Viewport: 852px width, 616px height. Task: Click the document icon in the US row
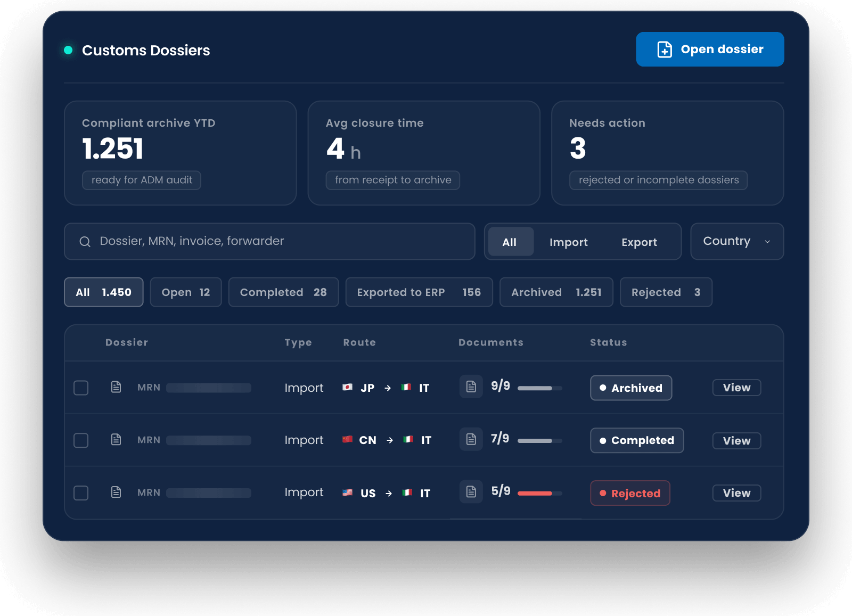116,492
